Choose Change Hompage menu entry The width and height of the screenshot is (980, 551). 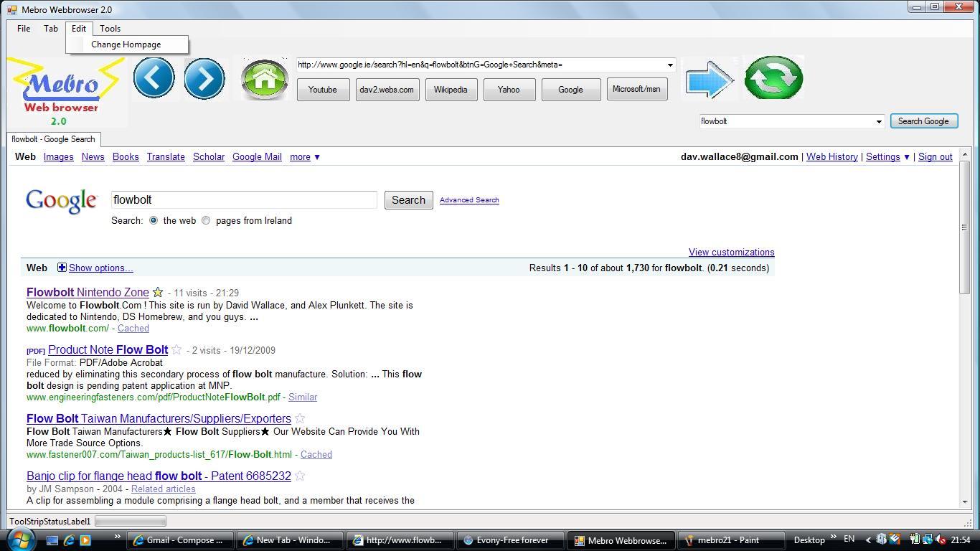[126, 44]
